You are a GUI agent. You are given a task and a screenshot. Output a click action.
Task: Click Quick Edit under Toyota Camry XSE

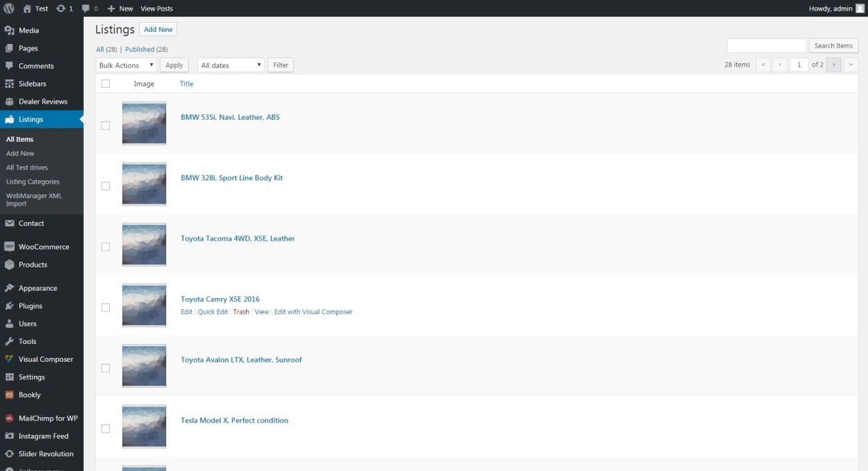point(212,312)
